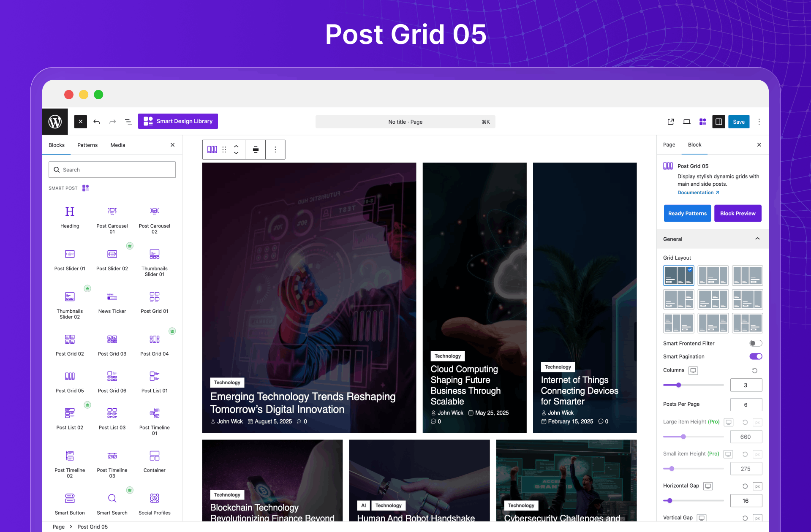Image resolution: width=811 pixels, height=532 pixels.
Task: Open the device preview laptop icon
Action: pyautogui.click(x=686, y=122)
